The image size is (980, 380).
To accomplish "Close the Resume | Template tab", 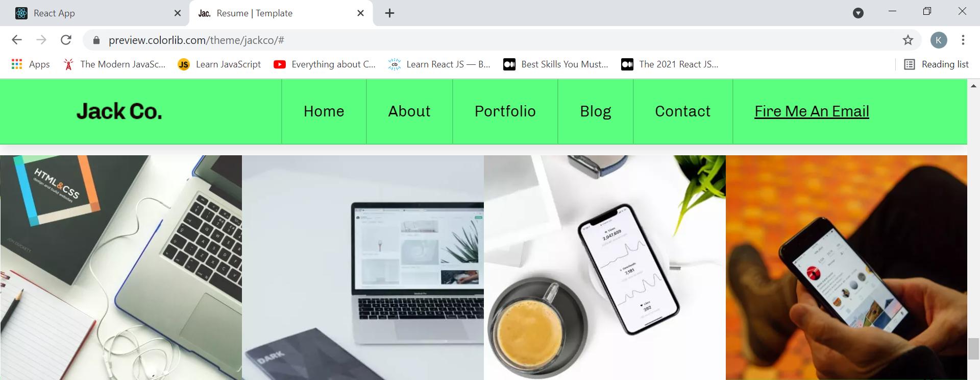I will [x=360, y=13].
